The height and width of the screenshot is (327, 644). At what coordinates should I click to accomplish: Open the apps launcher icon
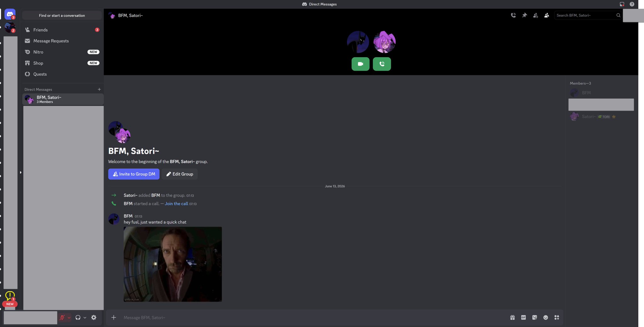click(x=557, y=318)
